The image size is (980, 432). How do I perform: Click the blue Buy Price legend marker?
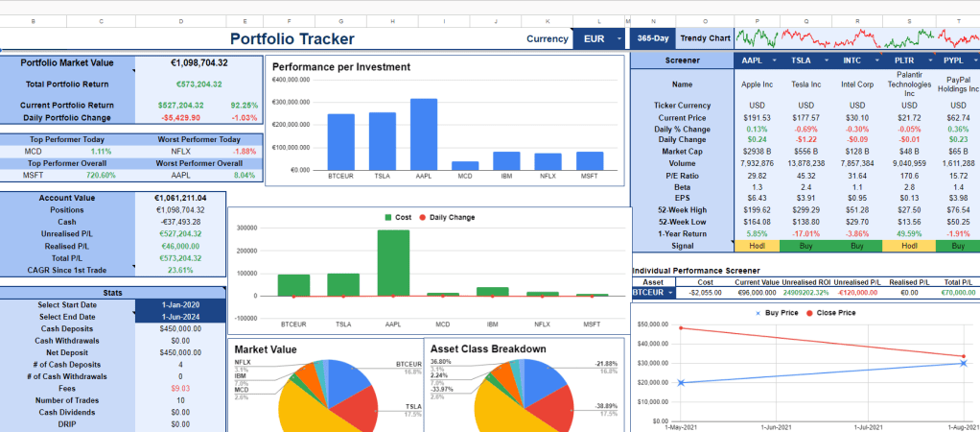pos(758,313)
